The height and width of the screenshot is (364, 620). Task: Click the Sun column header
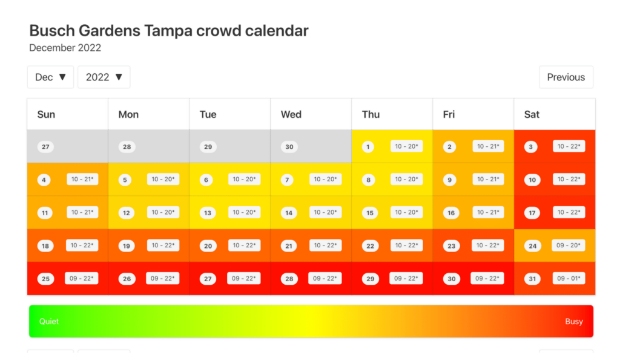pyautogui.click(x=46, y=114)
